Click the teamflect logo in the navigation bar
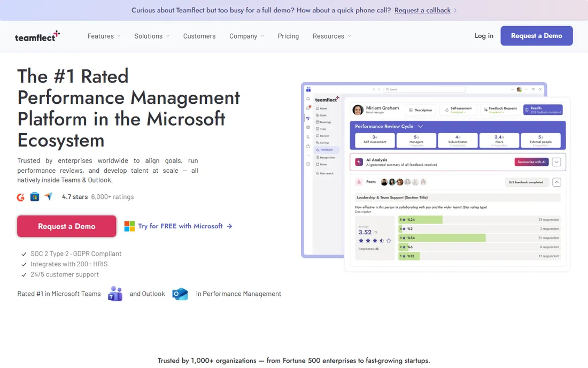The image size is (588, 368). click(x=37, y=36)
